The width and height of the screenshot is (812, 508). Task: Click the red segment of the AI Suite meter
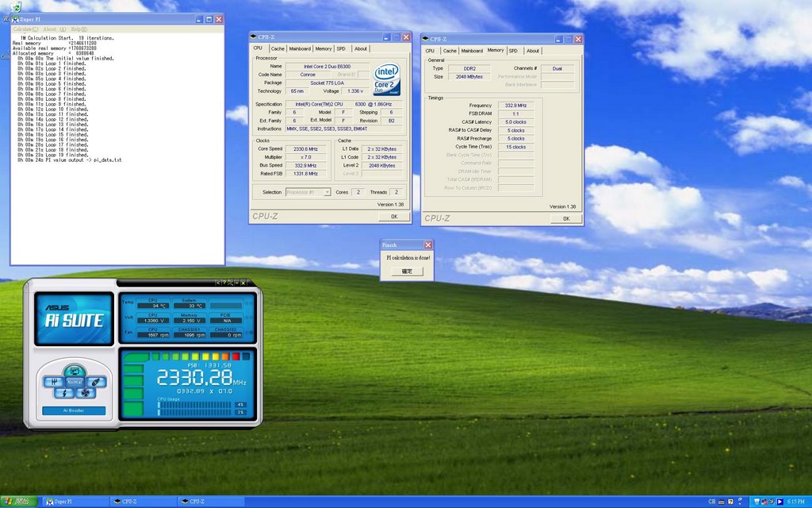point(236,356)
